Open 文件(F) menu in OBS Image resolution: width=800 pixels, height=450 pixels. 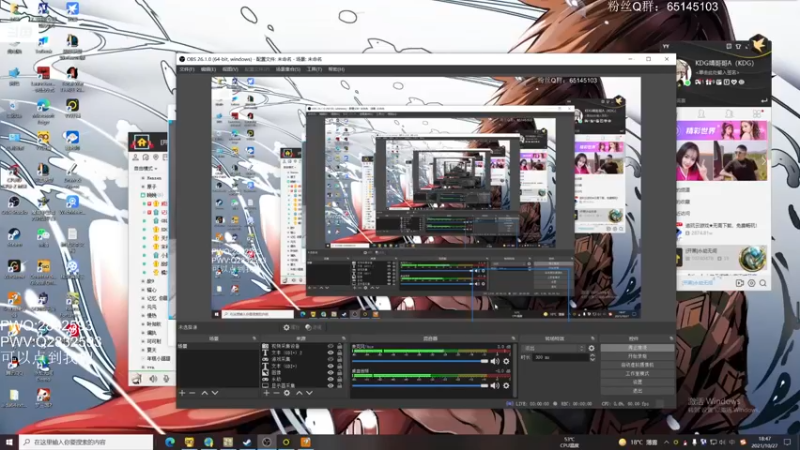[x=187, y=69]
